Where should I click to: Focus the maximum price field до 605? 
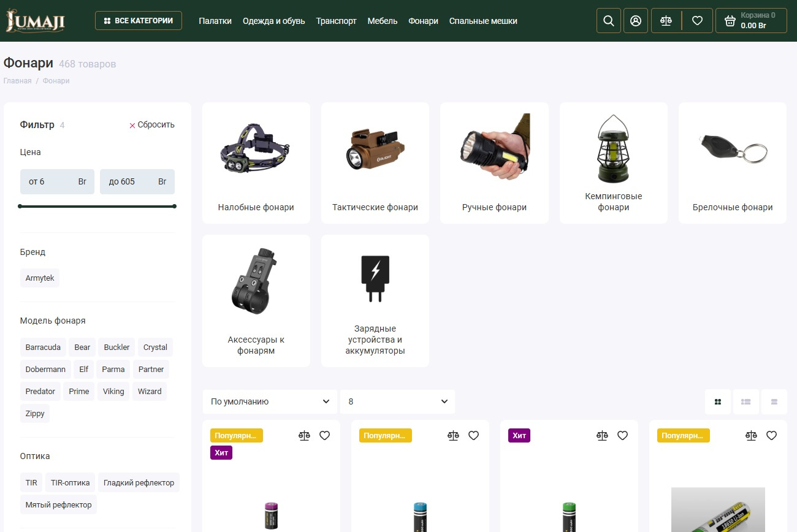[x=137, y=182]
